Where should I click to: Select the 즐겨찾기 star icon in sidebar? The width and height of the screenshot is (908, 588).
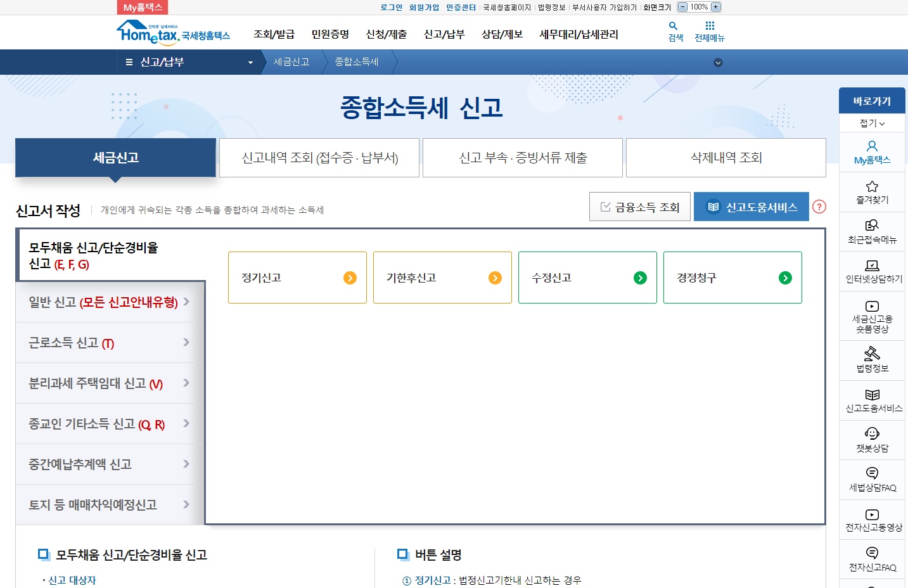pyautogui.click(x=872, y=193)
